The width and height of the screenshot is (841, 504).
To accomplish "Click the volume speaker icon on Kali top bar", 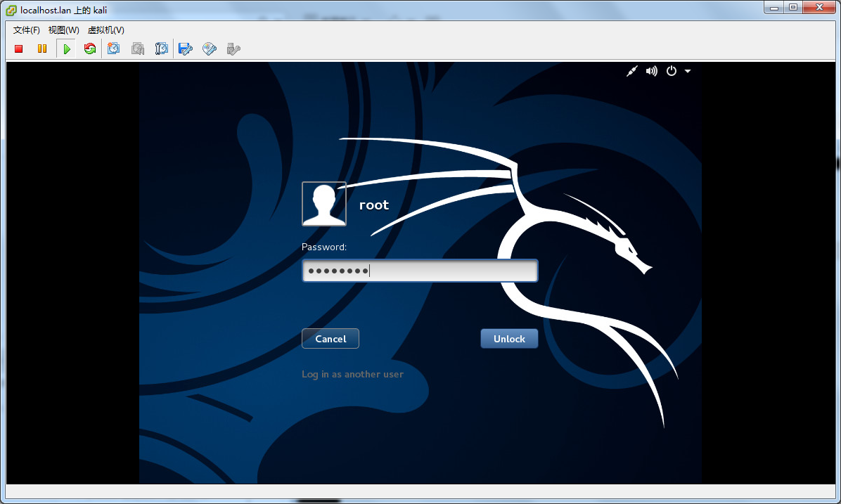I will pos(652,71).
